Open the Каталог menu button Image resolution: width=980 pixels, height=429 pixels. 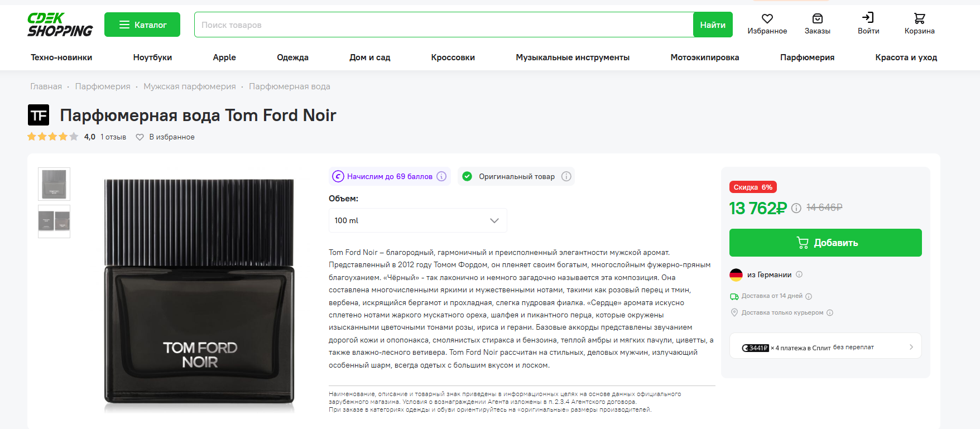click(x=142, y=25)
